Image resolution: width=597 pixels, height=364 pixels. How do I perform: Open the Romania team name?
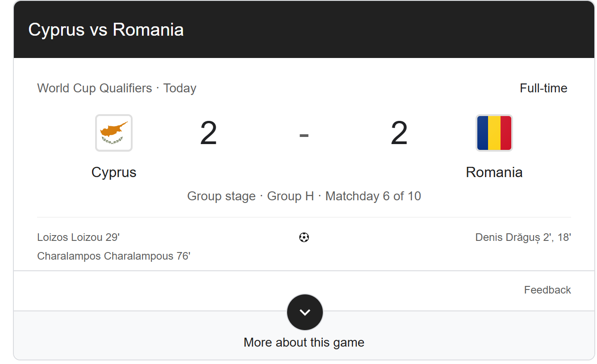494,172
